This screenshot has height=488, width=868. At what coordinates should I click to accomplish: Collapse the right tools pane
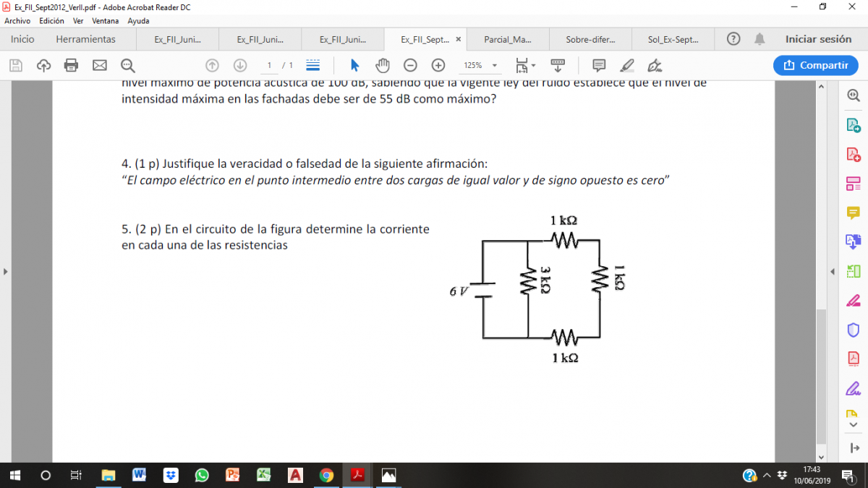coord(833,272)
